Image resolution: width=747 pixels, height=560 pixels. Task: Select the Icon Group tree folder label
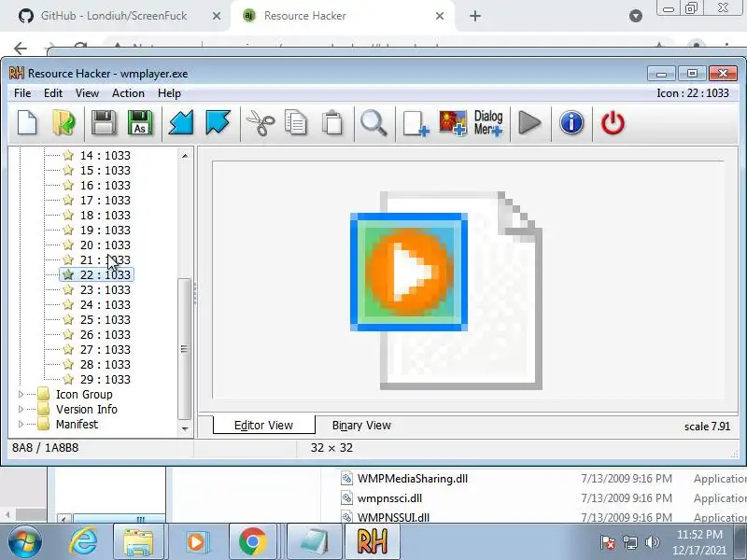[84, 394]
